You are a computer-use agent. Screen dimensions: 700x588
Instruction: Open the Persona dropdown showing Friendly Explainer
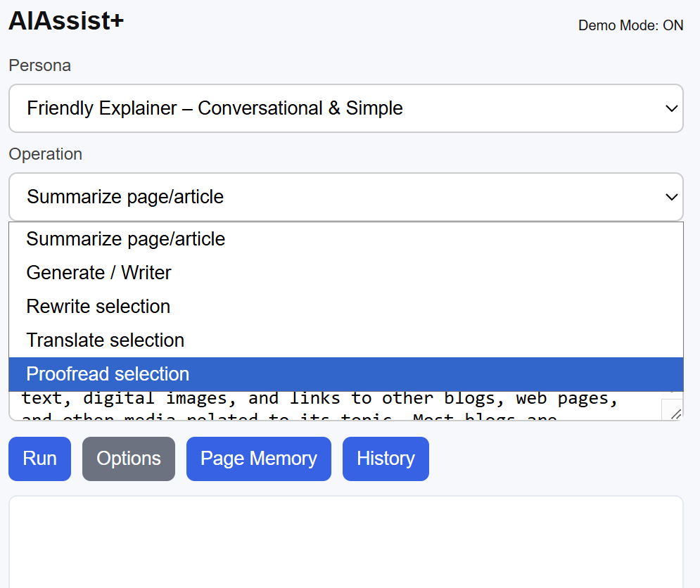tap(345, 108)
